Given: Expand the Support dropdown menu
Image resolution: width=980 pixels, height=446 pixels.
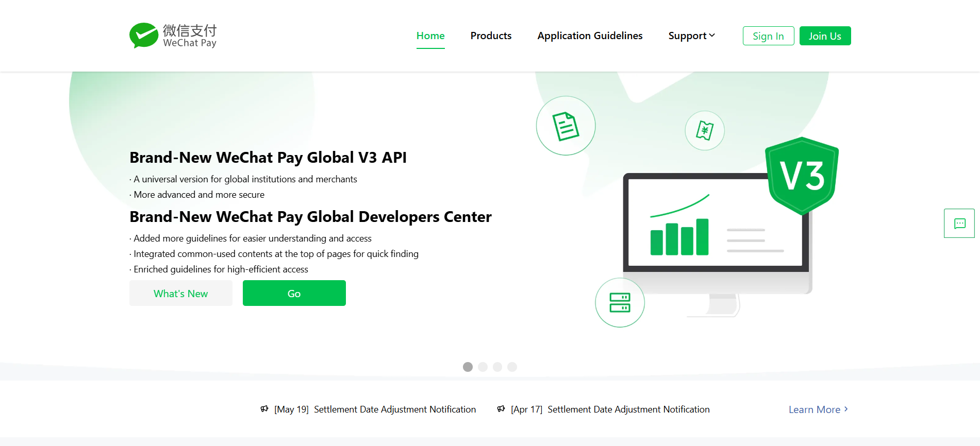Looking at the screenshot, I should tap(691, 36).
